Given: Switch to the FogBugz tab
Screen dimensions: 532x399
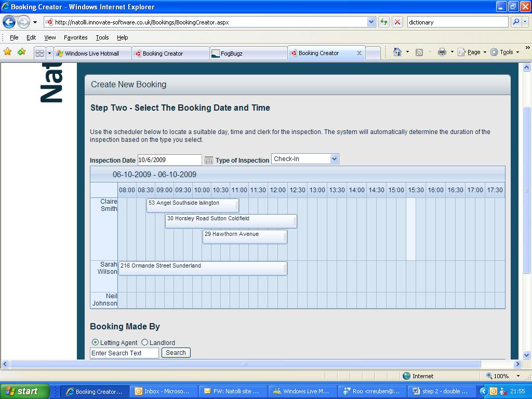Looking at the screenshot, I should click(x=248, y=54).
